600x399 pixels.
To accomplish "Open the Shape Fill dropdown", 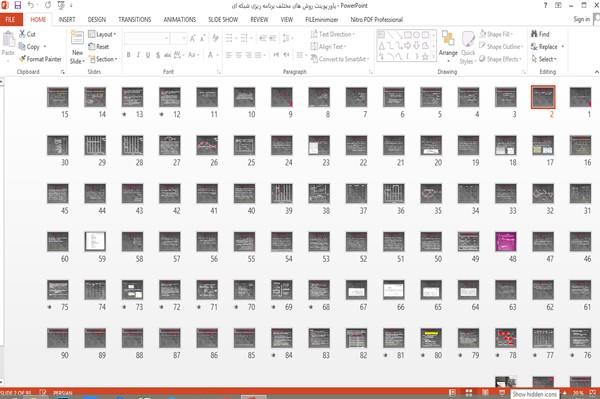I will pyautogui.click(x=496, y=34).
